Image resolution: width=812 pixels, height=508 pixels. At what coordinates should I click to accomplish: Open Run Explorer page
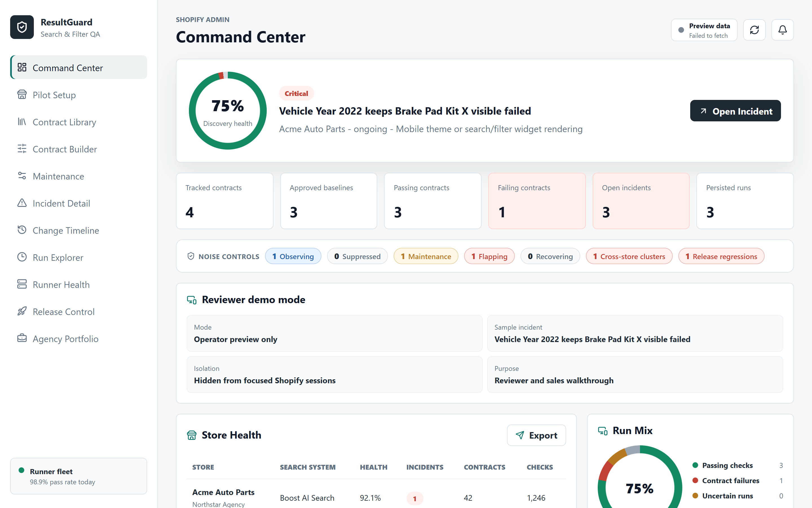click(x=79, y=257)
